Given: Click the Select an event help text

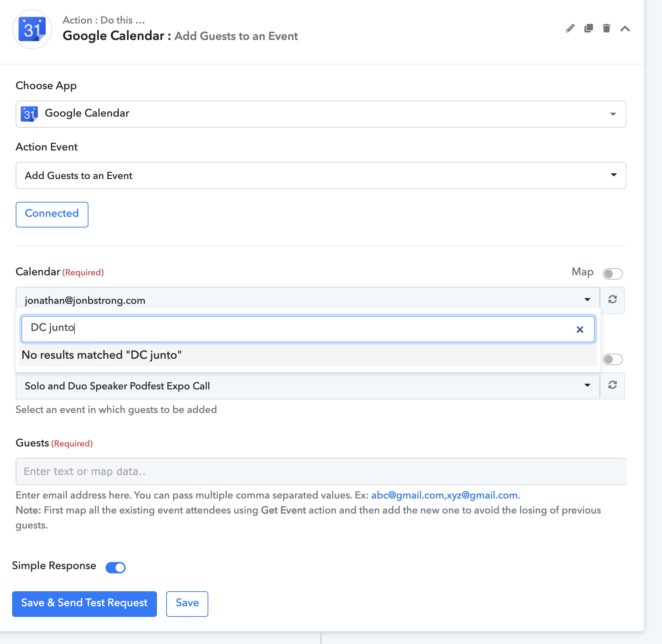Looking at the screenshot, I should [x=116, y=409].
